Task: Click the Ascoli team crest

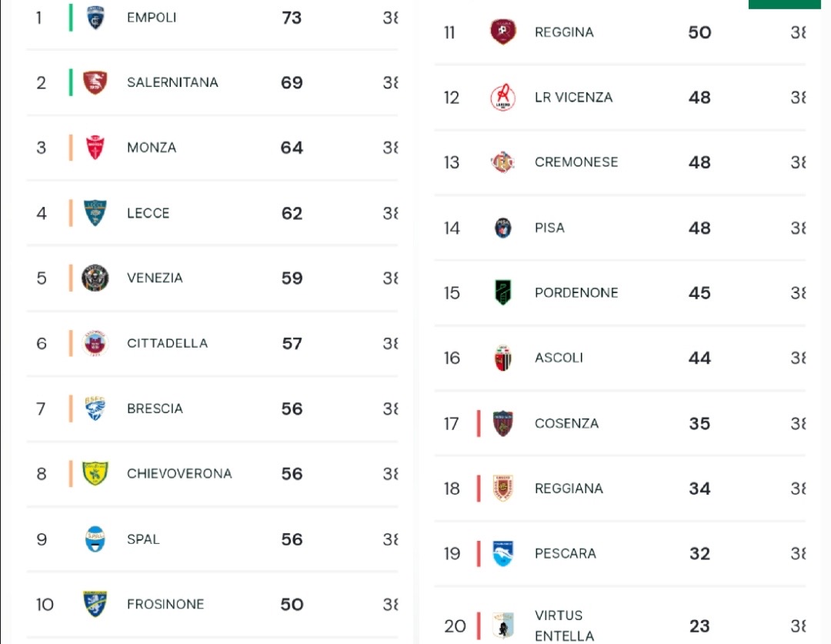Action: pos(503,358)
